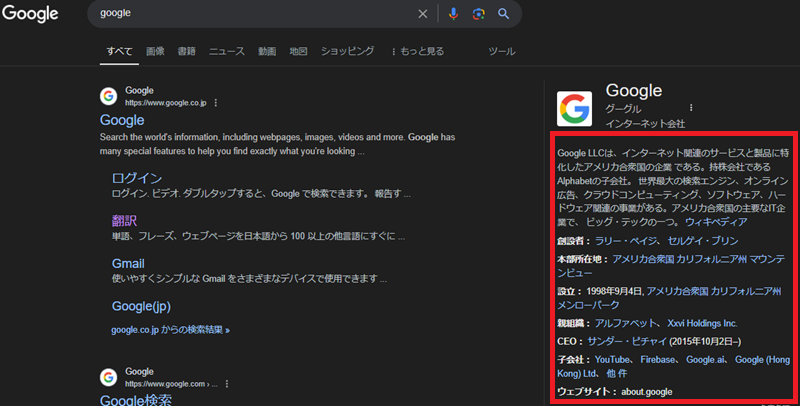Open the 書籍 tab
The image size is (800, 406).
coord(187,51)
